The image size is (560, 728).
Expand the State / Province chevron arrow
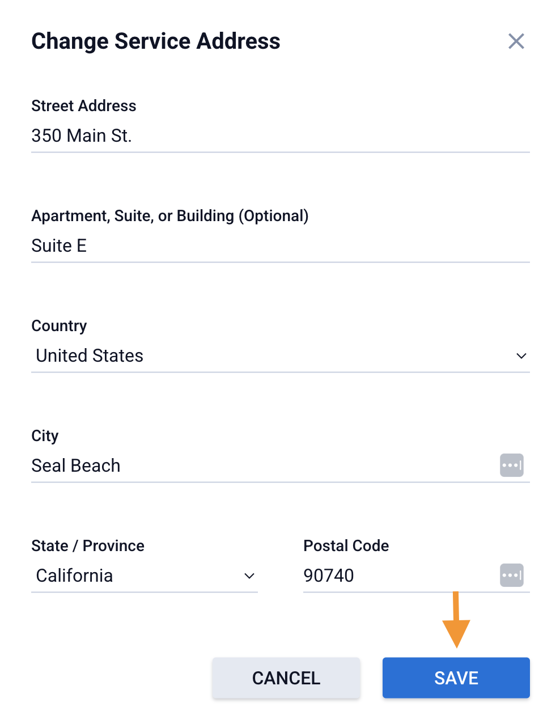(249, 576)
